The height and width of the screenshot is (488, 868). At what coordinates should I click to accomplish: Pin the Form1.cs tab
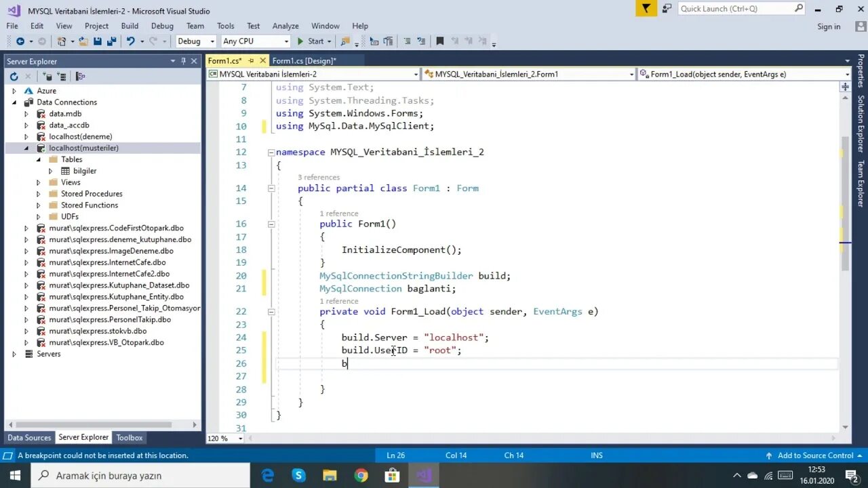coord(252,61)
